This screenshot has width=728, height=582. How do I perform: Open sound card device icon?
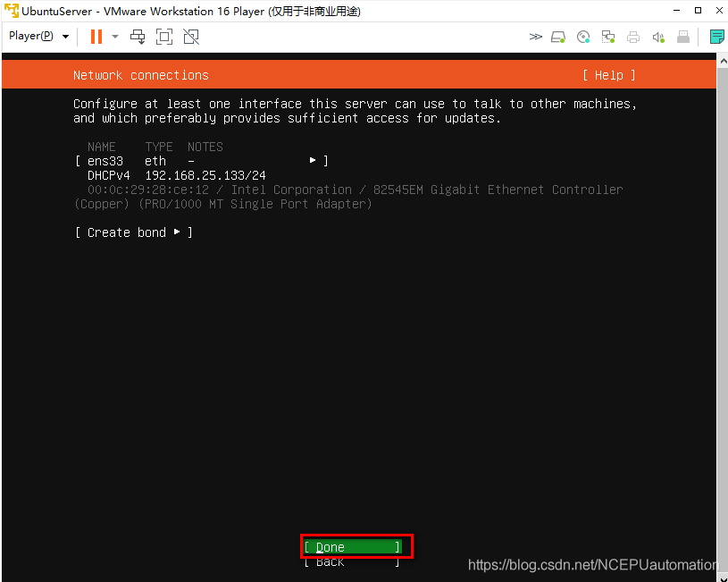point(658,37)
